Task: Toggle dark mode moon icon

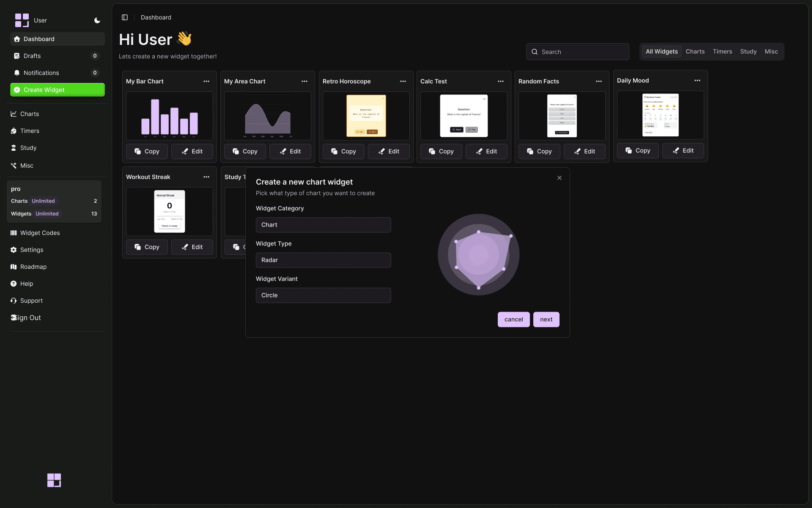Action: point(97,20)
